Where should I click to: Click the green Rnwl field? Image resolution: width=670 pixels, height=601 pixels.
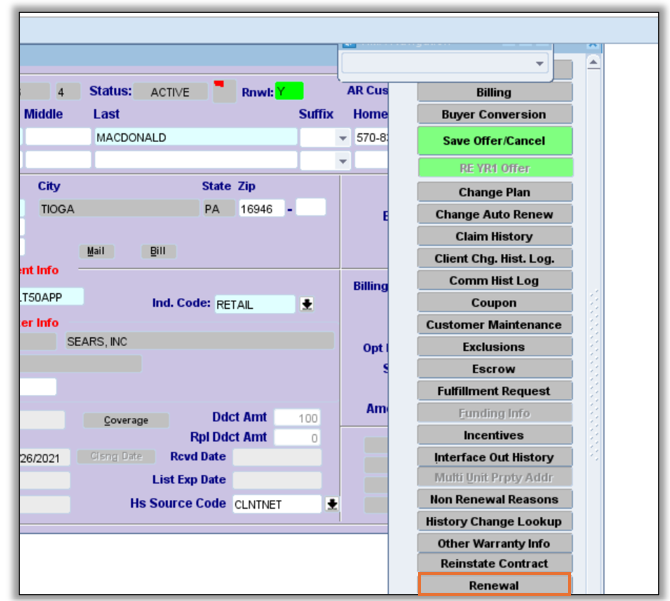[289, 92]
